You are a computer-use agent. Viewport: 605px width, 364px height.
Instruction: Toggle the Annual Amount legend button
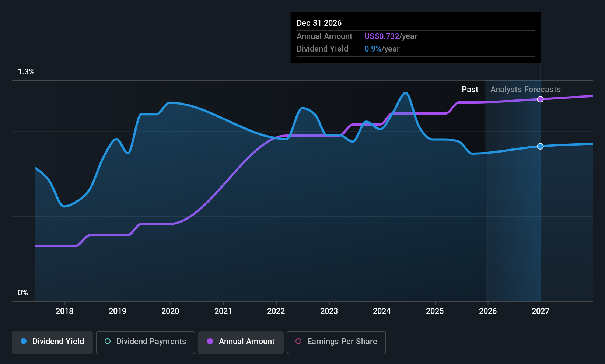[x=241, y=342]
